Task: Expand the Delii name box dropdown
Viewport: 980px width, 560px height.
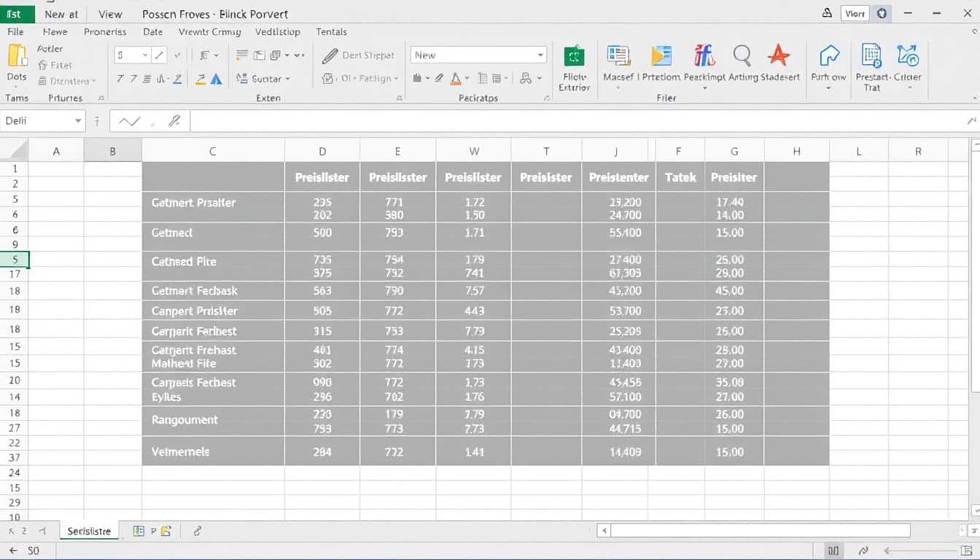Action: coord(78,121)
